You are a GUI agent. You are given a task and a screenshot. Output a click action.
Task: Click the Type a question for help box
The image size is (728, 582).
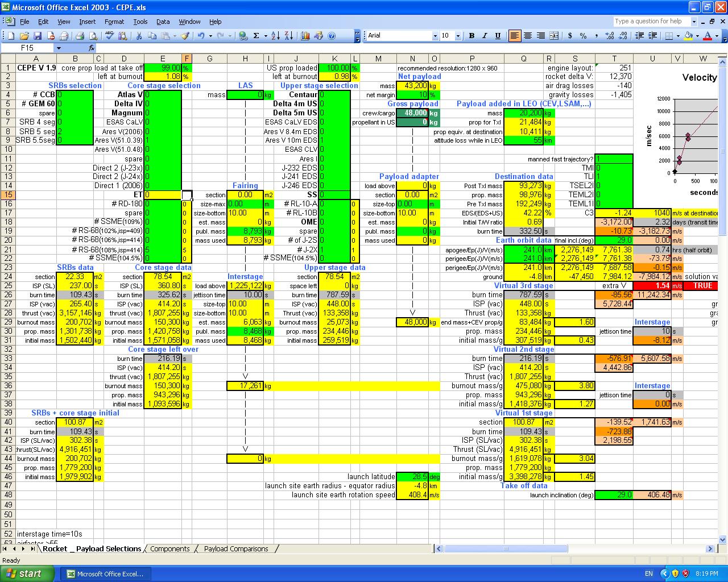[651, 22]
